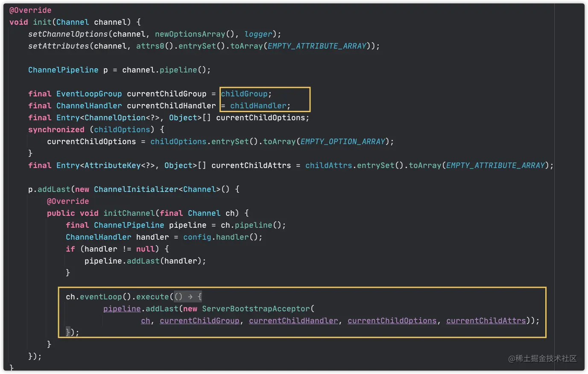Click 'config' in config.handler() call
Viewport: 588px width, 374px height.
(197, 237)
